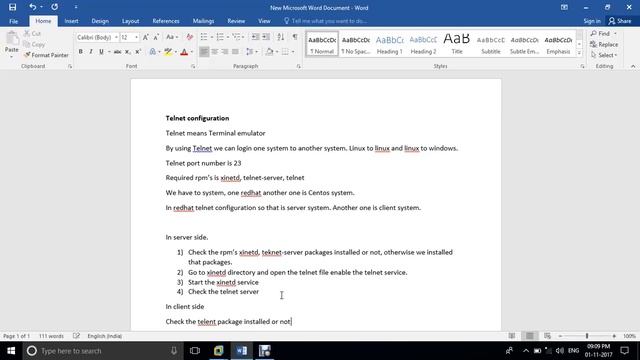
Task: Toggle italic formatting
Action: point(91,52)
